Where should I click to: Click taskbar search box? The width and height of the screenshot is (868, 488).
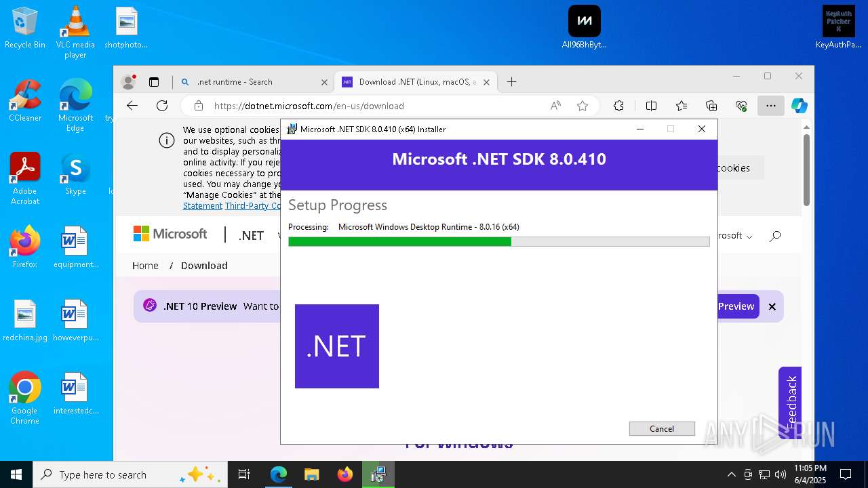(x=130, y=474)
